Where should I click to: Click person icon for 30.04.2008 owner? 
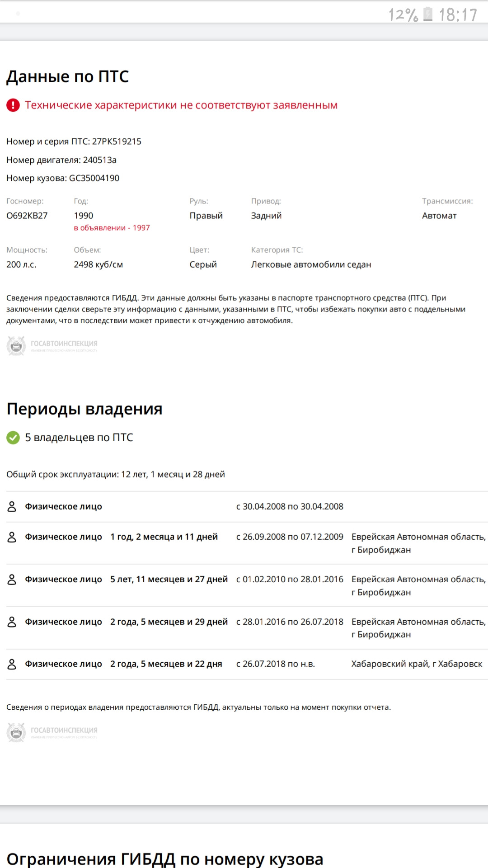tap(12, 507)
